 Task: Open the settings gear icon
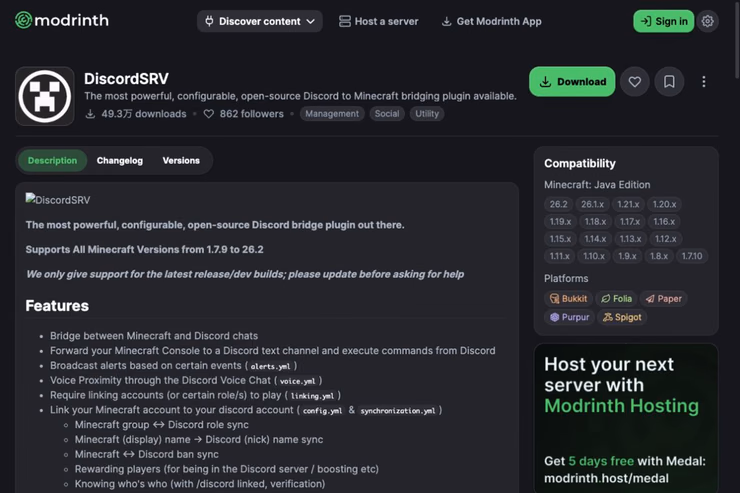coord(707,21)
